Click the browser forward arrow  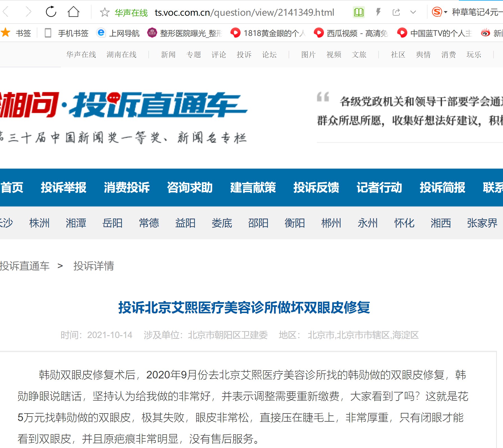(x=28, y=12)
